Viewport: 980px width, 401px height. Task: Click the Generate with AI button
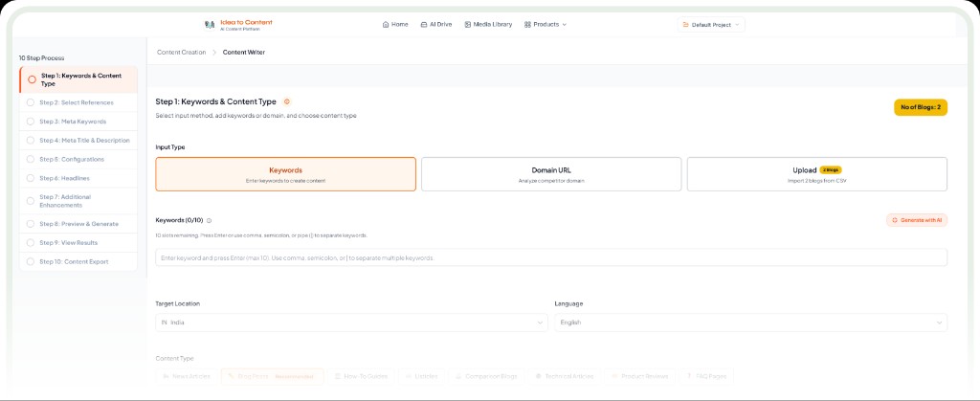click(x=916, y=220)
